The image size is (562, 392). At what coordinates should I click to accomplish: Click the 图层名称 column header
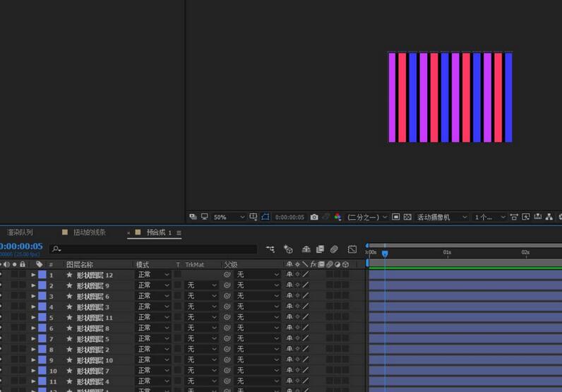80,265
